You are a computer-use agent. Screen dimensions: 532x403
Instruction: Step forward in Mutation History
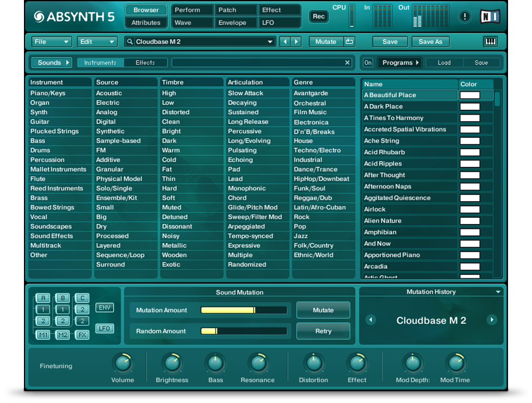pos(491,320)
